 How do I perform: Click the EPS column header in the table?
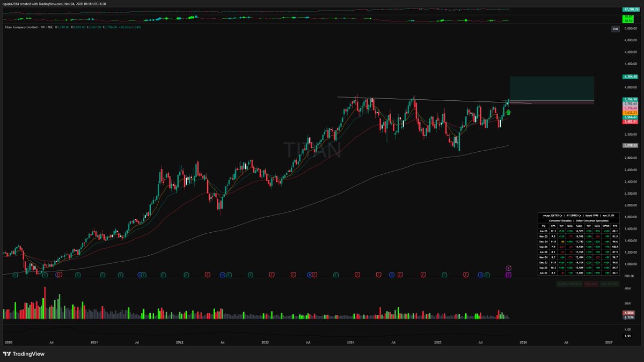pyautogui.click(x=553, y=226)
